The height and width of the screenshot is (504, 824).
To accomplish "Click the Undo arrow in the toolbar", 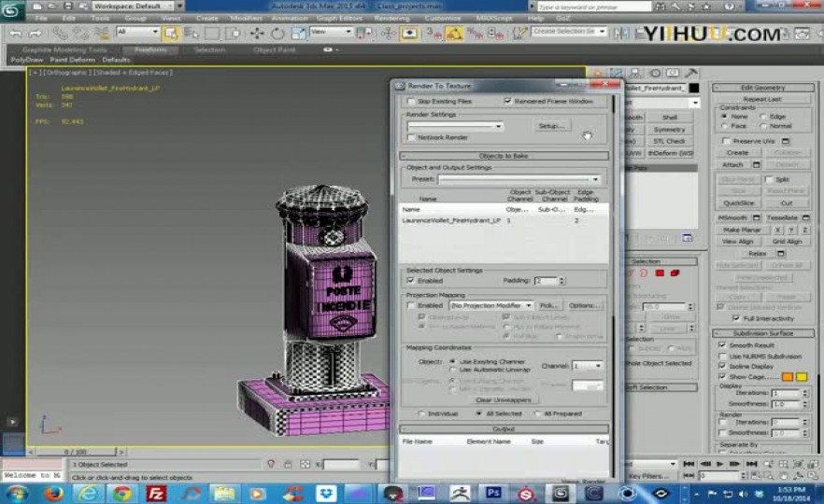I will [16, 34].
